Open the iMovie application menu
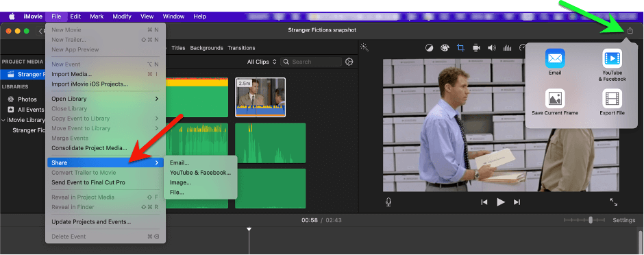This screenshot has height=255, width=644. click(x=33, y=16)
